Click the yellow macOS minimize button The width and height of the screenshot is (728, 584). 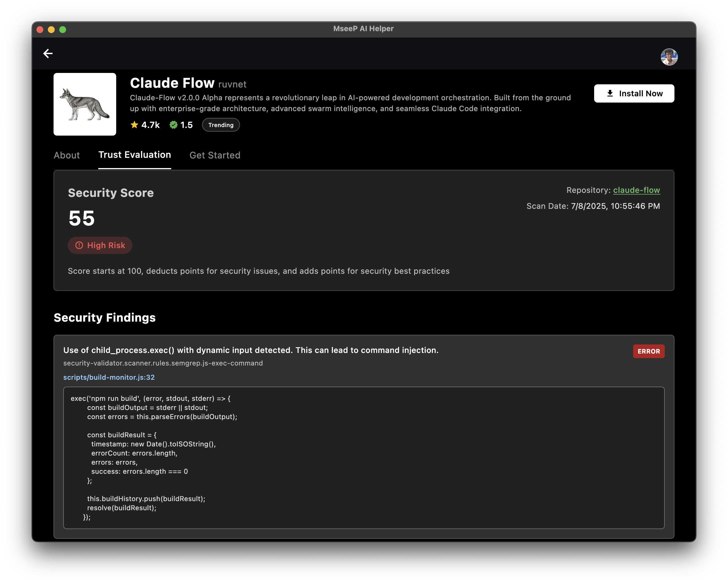coord(51,29)
